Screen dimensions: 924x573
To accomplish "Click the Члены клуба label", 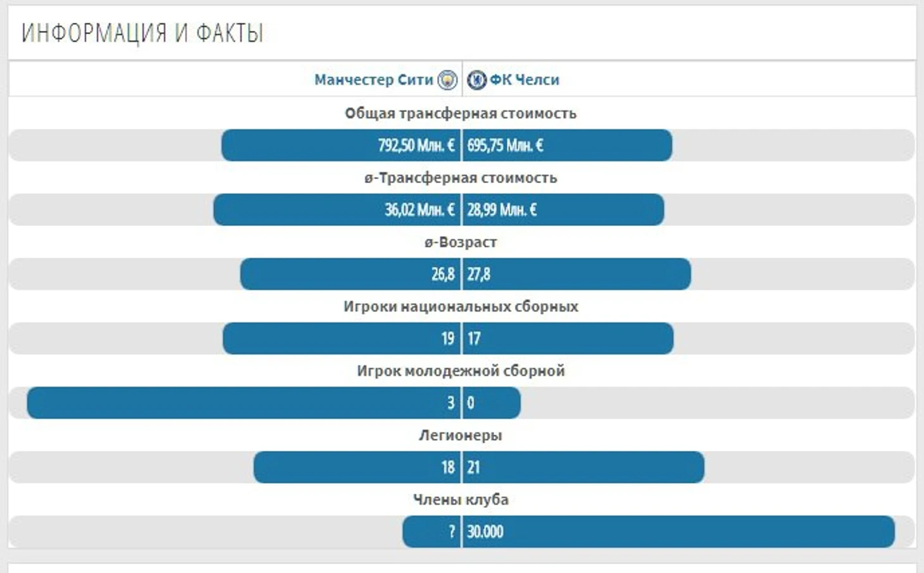I will coord(461,500).
